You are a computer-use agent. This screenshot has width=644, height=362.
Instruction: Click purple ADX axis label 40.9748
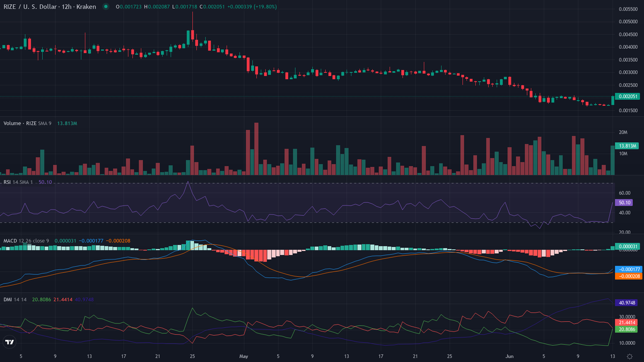coord(626,302)
